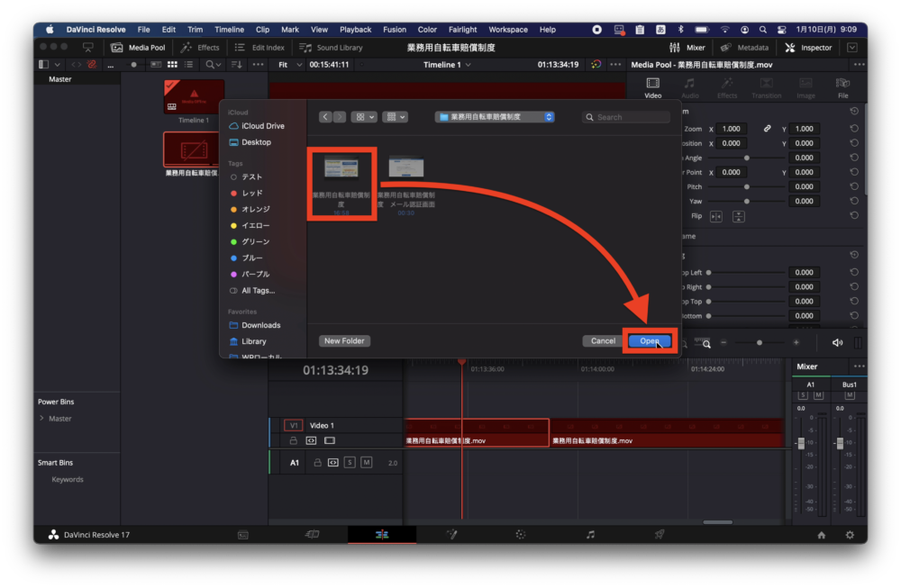Image resolution: width=901 pixels, height=588 pixels.
Task: Click the Open button in dialog
Action: [x=650, y=341]
